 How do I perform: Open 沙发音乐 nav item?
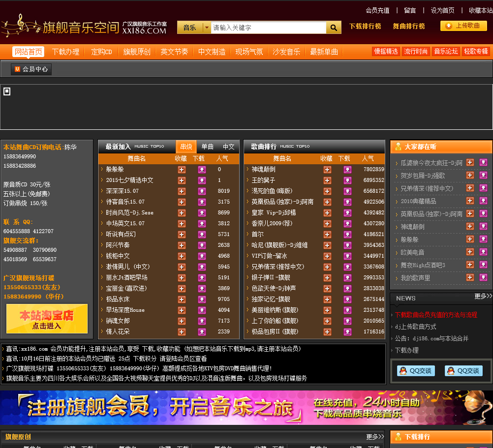(286, 52)
